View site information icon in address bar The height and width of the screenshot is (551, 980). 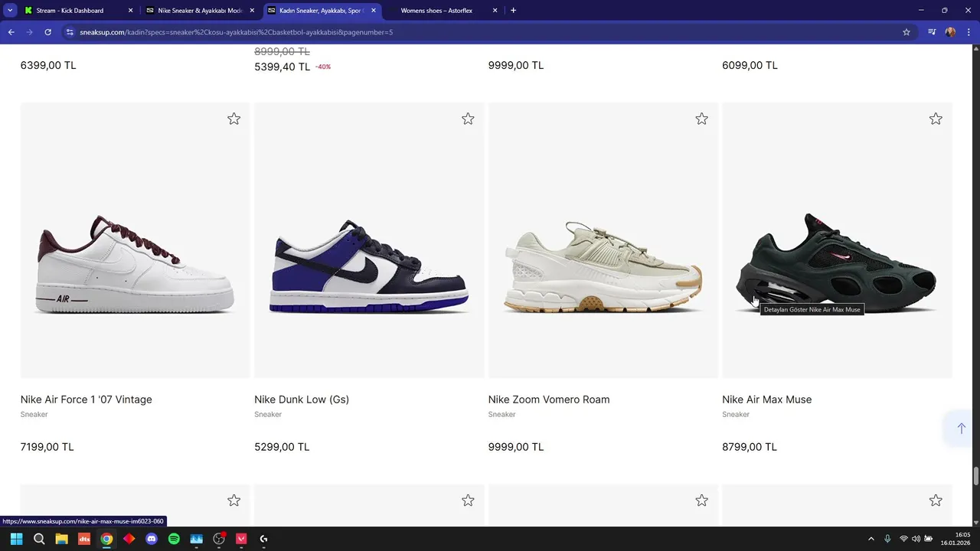click(70, 32)
